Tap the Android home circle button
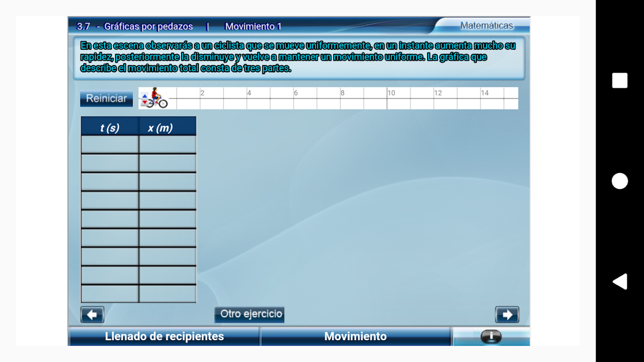Image resolution: width=644 pixels, height=362 pixels. pos(620,181)
